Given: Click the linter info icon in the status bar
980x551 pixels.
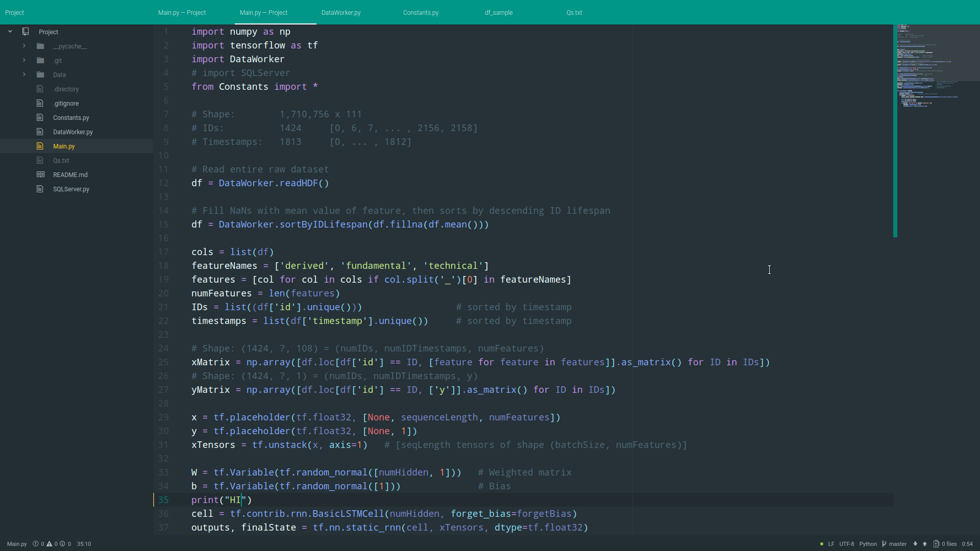Looking at the screenshot, I should click(62, 544).
